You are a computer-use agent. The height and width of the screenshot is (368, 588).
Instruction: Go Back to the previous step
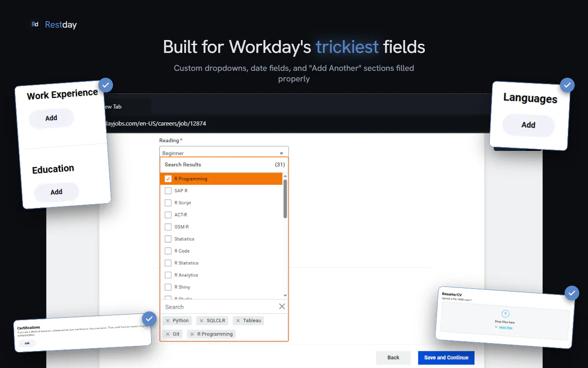393,357
